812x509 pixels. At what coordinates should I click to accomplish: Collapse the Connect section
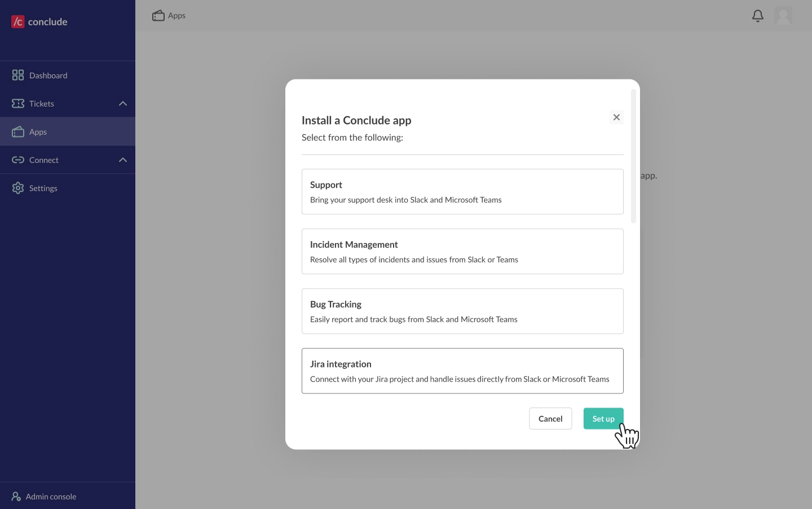click(x=122, y=160)
